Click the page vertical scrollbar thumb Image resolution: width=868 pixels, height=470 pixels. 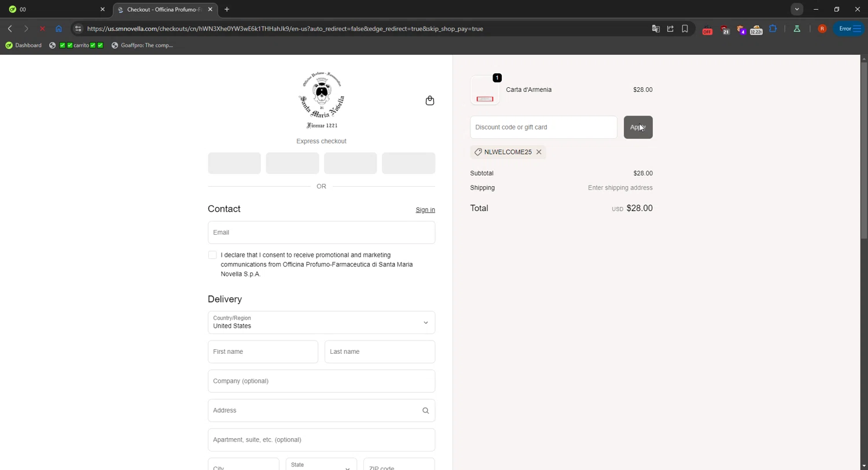(x=863, y=150)
